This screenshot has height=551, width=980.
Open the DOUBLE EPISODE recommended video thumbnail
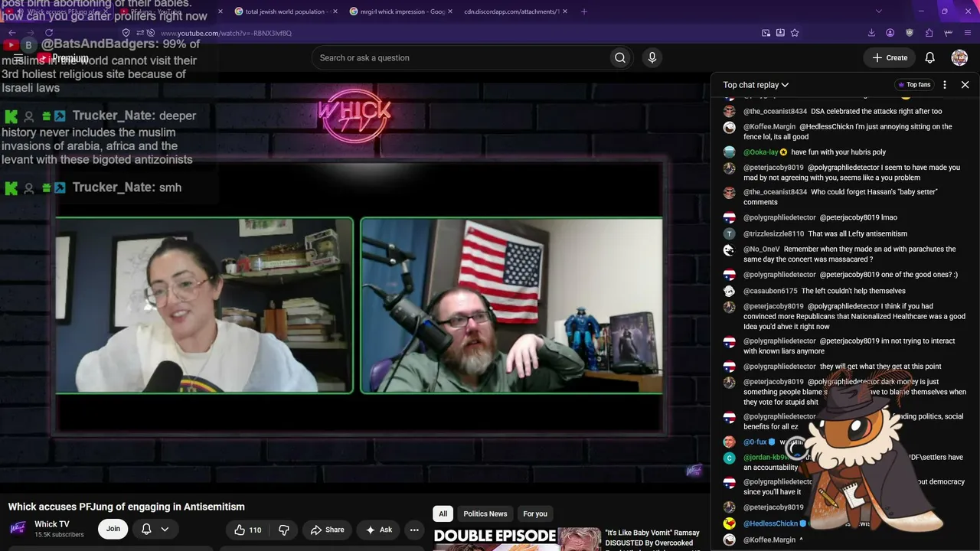(x=517, y=540)
